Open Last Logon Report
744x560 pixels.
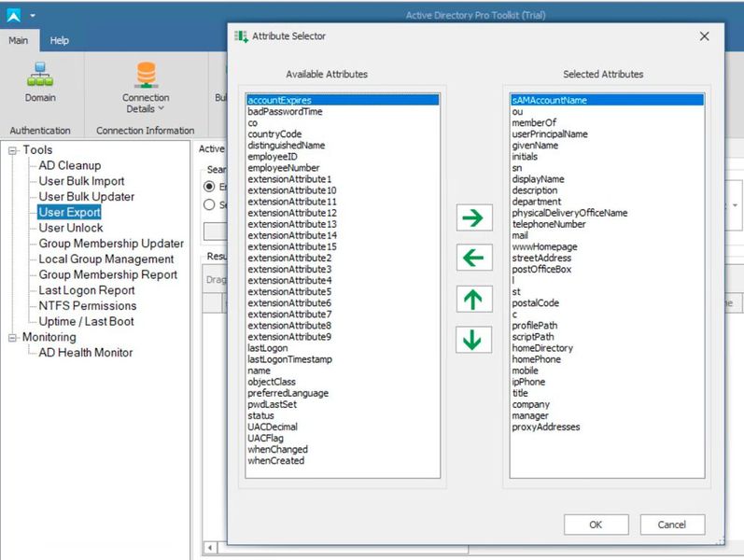click(x=87, y=290)
